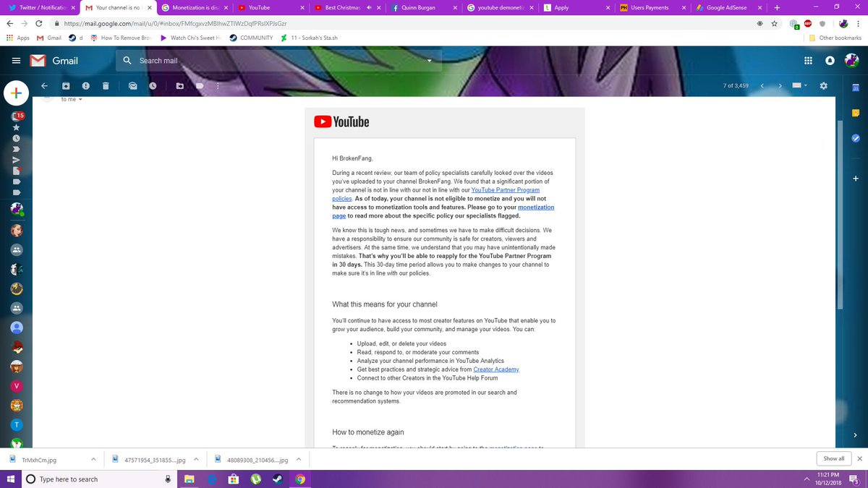868x488 pixels.
Task: Expand the 'to me' recipient details
Action: pos(80,99)
